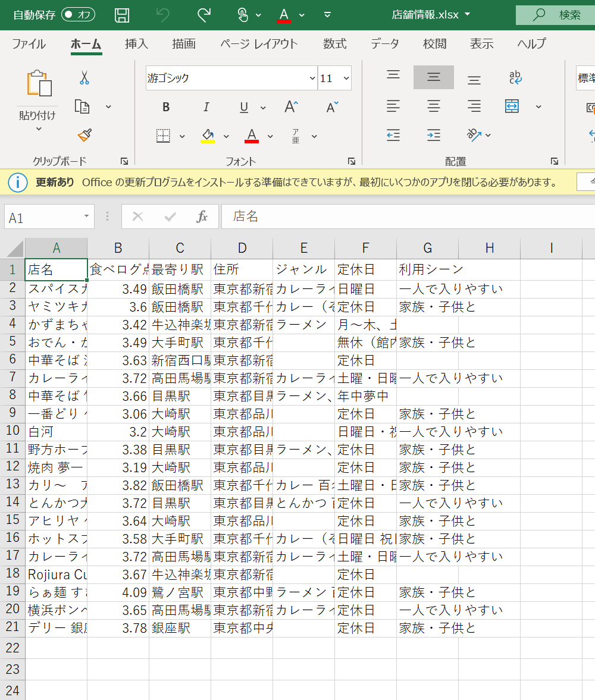Click the 検索 search box
This screenshot has width=595, height=700.
pos(556,15)
